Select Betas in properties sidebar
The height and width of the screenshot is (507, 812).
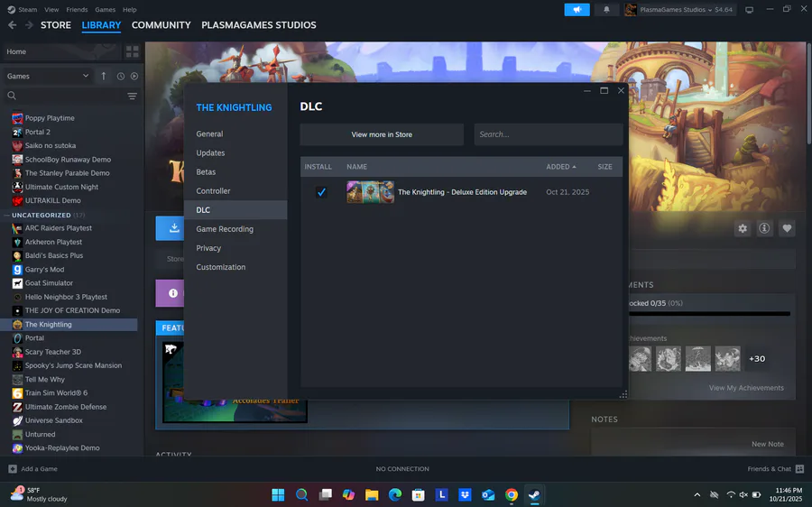click(x=235, y=172)
